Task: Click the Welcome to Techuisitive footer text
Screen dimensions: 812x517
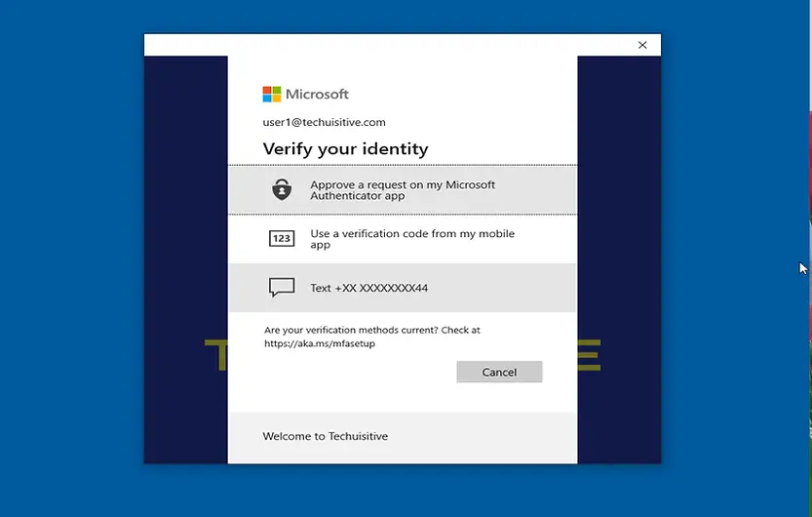Action: 326,436
